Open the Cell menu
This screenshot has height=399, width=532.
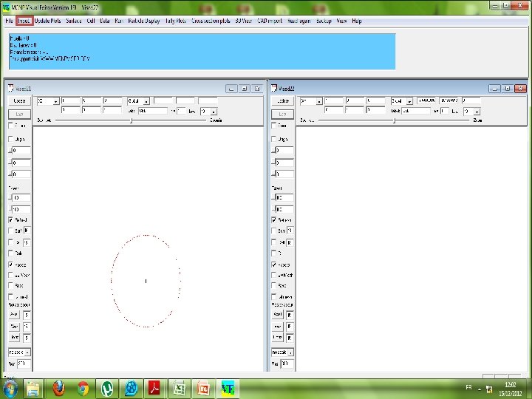[x=91, y=21]
